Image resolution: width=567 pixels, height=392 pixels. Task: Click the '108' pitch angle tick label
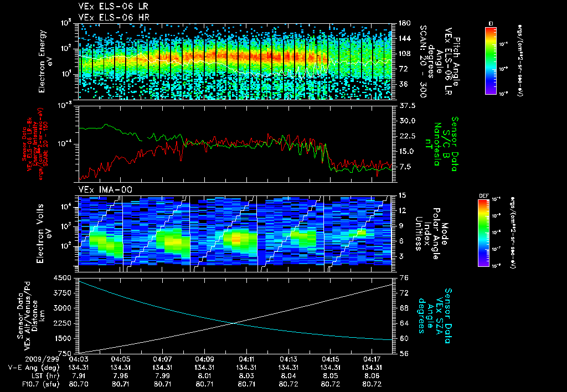tap(404, 54)
